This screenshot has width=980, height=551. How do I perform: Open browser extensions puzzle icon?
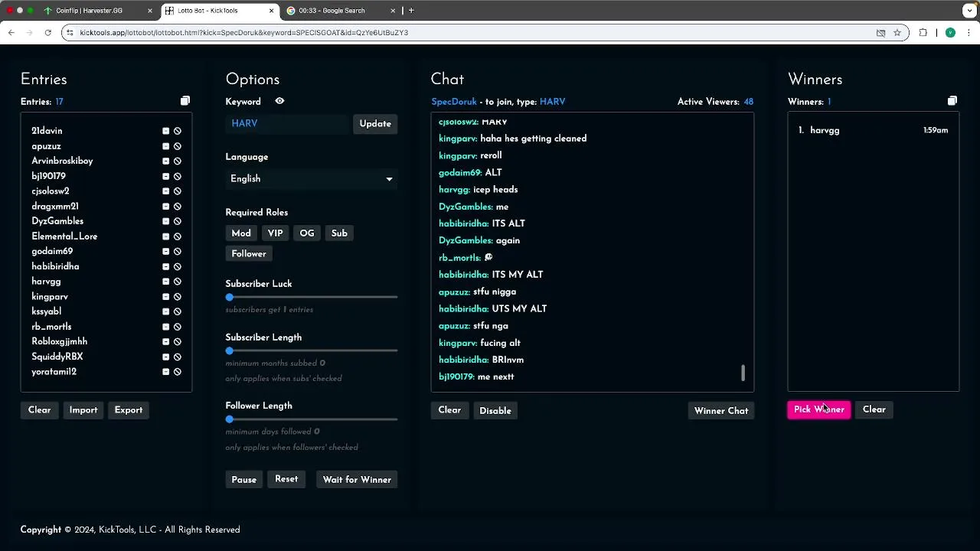click(x=923, y=33)
